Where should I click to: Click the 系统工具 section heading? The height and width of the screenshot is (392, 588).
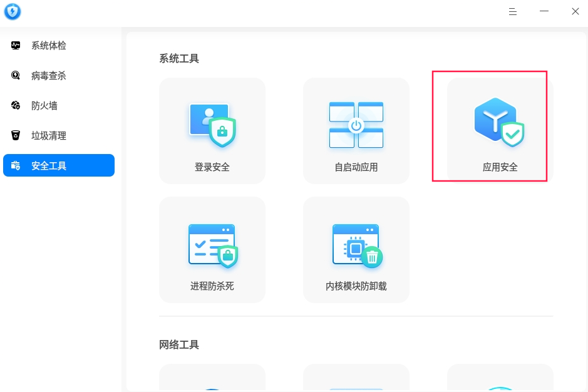[x=179, y=58]
